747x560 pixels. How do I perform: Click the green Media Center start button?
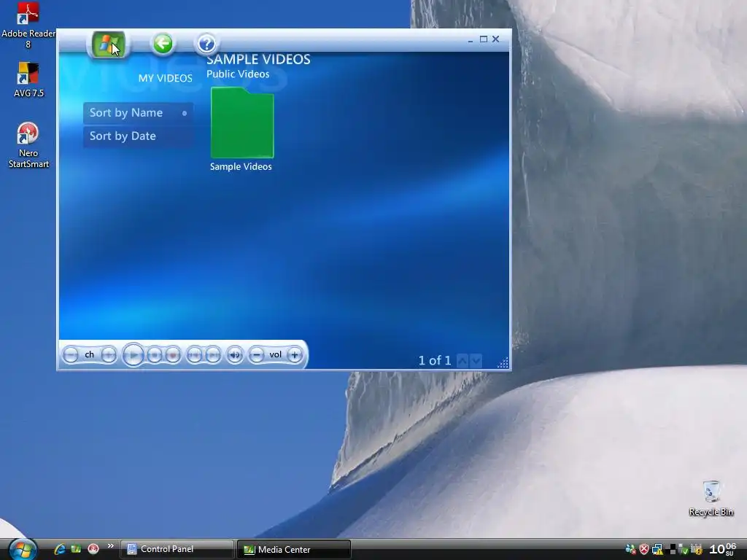tap(108, 44)
